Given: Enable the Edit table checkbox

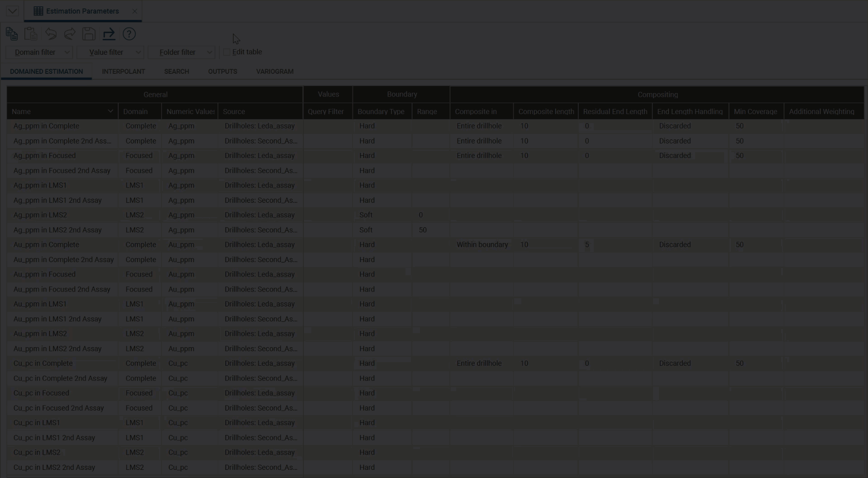Looking at the screenshot, I should [x=227, y=52].
